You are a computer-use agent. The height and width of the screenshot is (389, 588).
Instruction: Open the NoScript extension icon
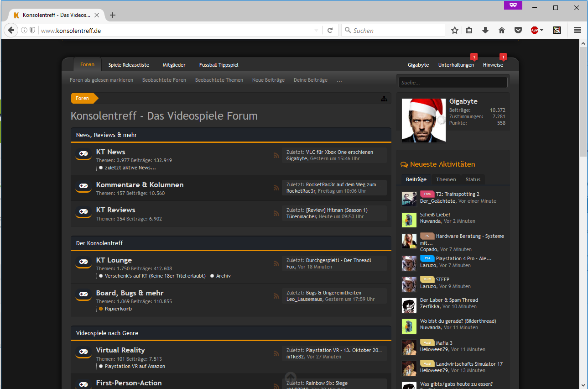pos(557,30)
